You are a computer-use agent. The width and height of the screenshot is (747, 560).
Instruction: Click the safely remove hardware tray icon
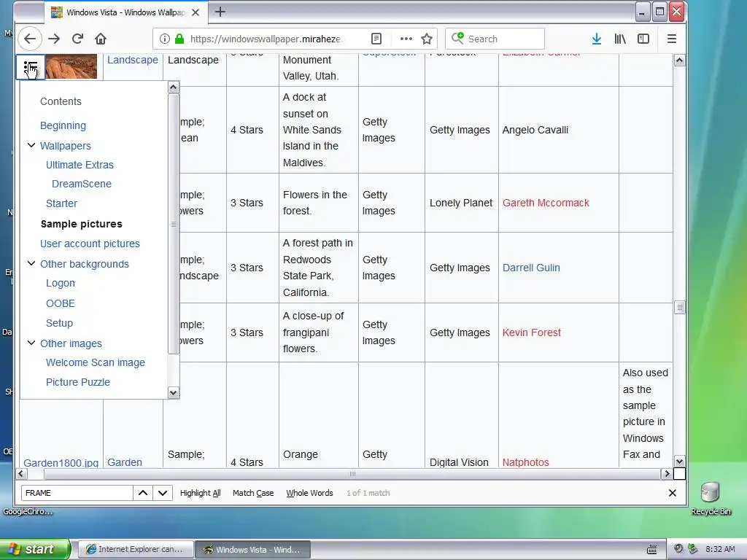point(693,549)
